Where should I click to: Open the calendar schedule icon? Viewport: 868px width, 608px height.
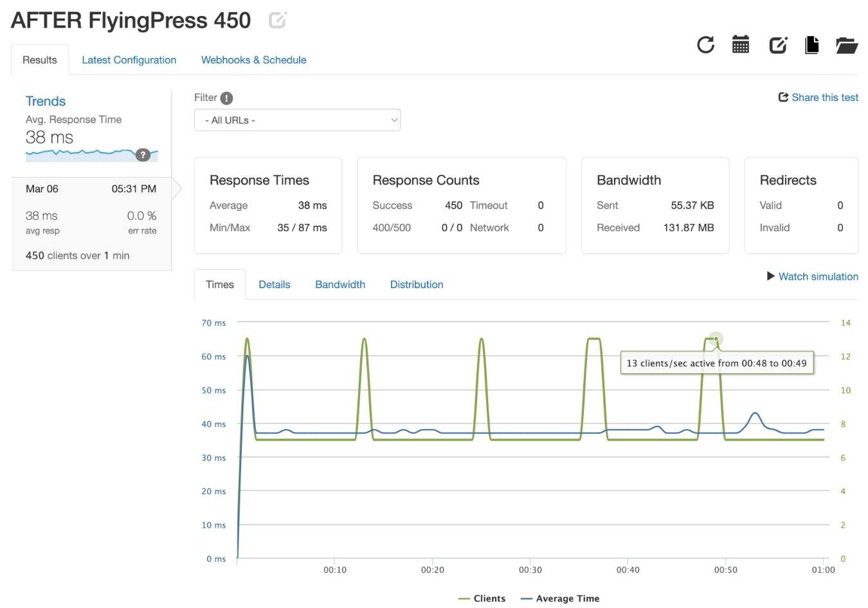pos(741,44)
